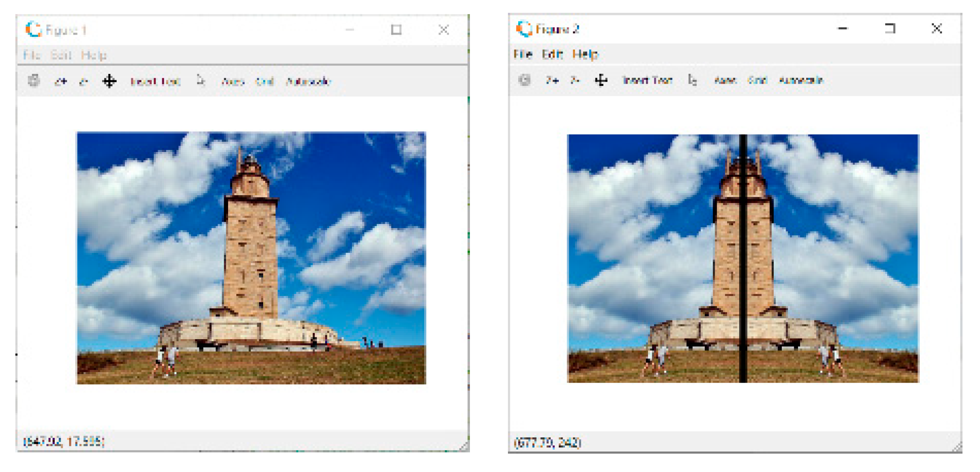Select Z+ zoom in tool in Figure 2

(x=552, y=80)
